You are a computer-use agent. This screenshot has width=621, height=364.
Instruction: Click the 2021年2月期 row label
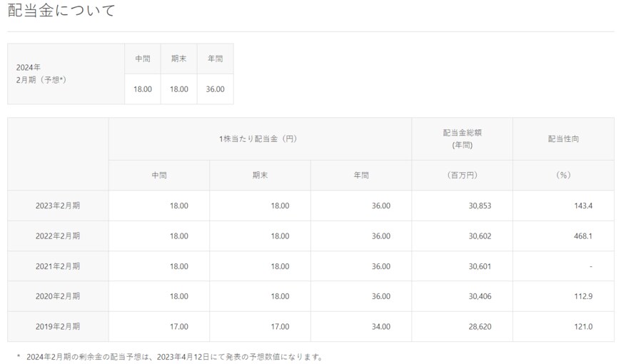pos(58,266)
